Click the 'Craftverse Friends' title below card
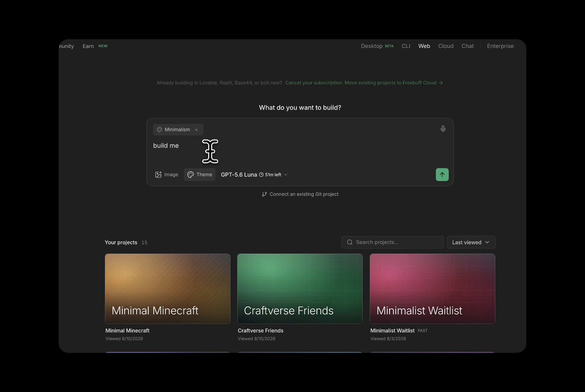This screenshot has height=392, width=585. click(260, 331)
